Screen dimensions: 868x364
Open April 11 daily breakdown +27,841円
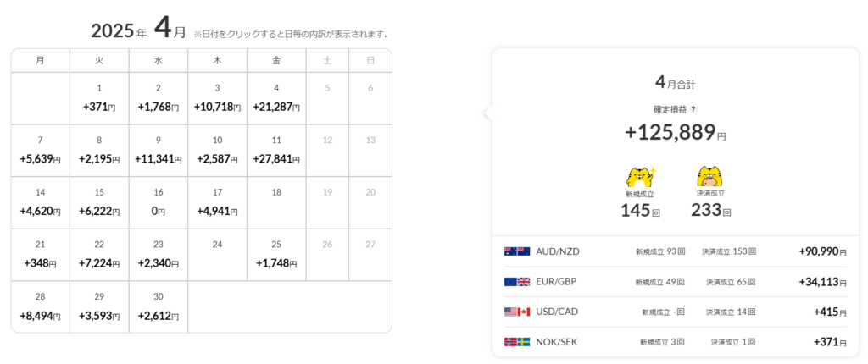(276, 151)
